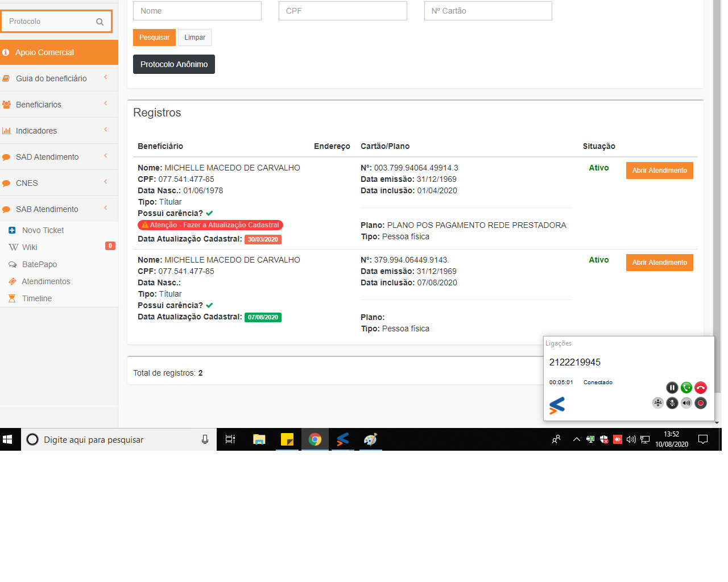Screen dimensions: 728x582
Task: Select BatePapo sidebar item
Action: pos(39,264)
